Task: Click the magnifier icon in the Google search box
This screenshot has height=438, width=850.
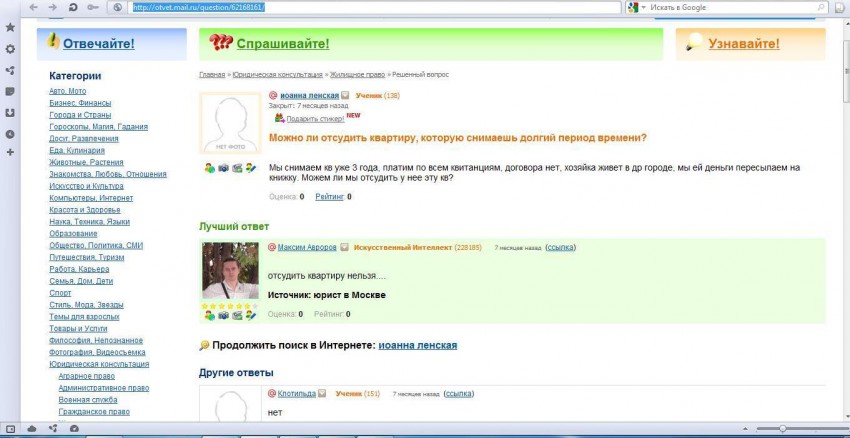Action: 818,7
